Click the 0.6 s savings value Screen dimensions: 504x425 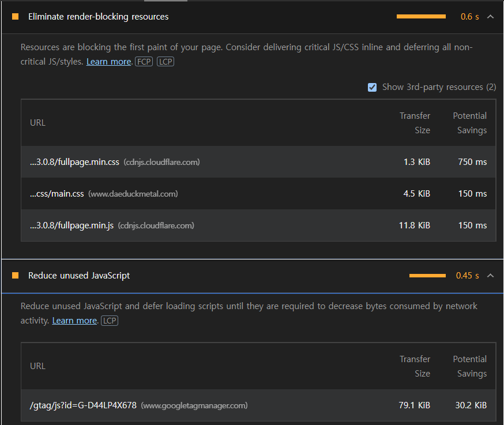pos(469,17)
